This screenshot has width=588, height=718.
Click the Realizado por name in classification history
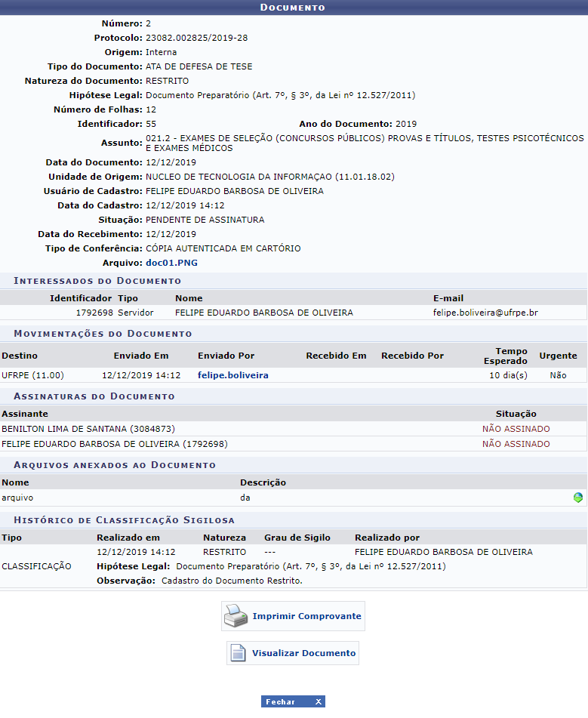click(x=444, y=552)
